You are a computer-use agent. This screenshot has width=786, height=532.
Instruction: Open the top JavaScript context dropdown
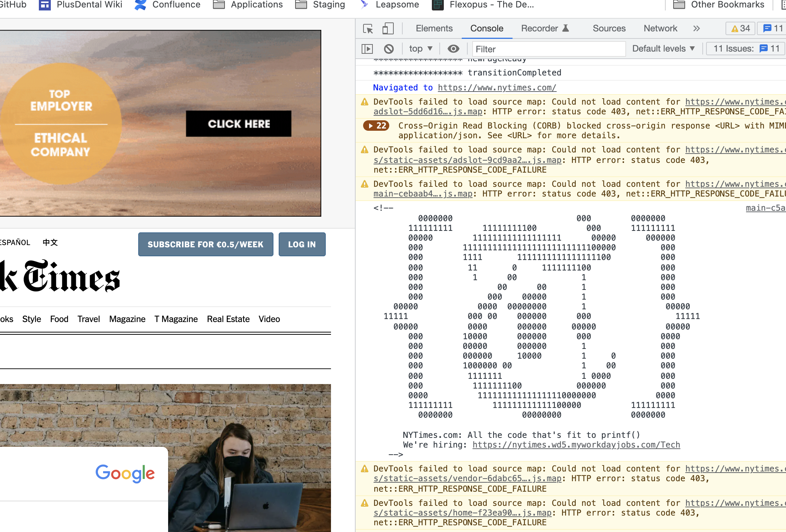tap(421, 49)
